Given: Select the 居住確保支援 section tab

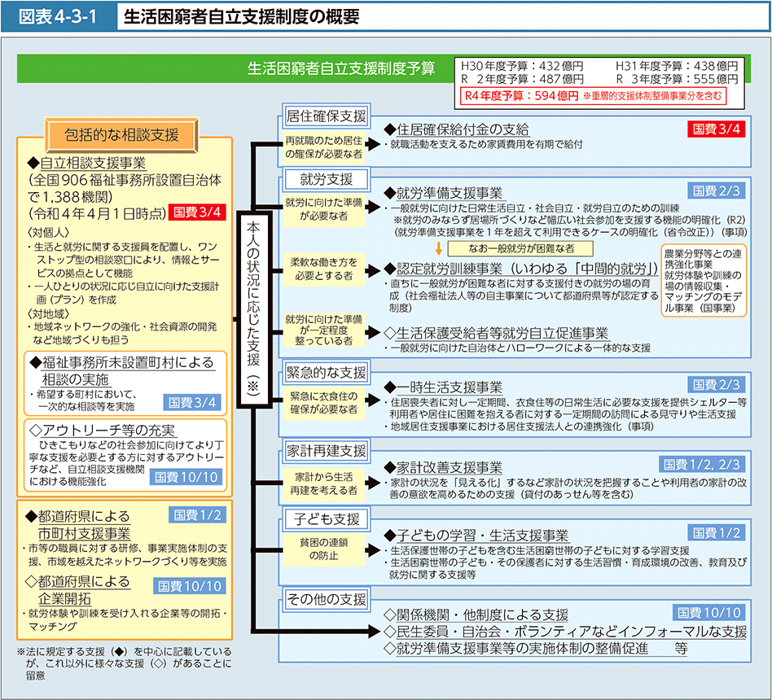Looking at the screenshot, I should [326, 114].
